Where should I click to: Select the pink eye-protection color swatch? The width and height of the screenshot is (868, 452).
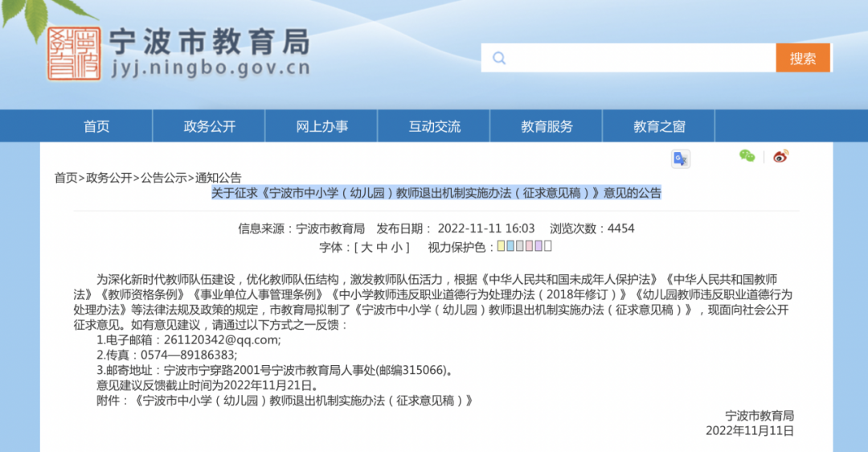click(529, 246)
